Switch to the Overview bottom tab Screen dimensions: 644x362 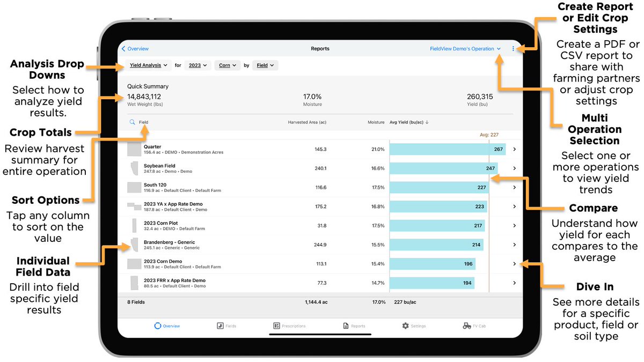(167, 326)
